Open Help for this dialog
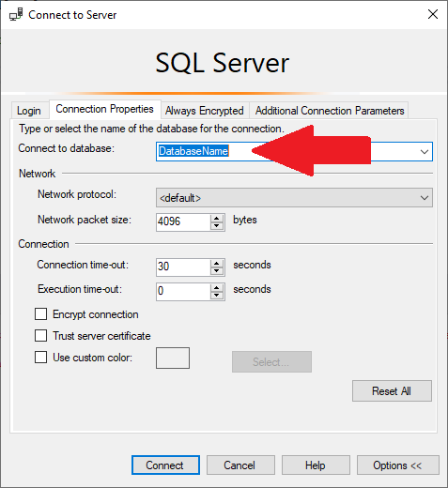Image resolution: width=448 pixels, height=488 pixels. pos(316,465)
